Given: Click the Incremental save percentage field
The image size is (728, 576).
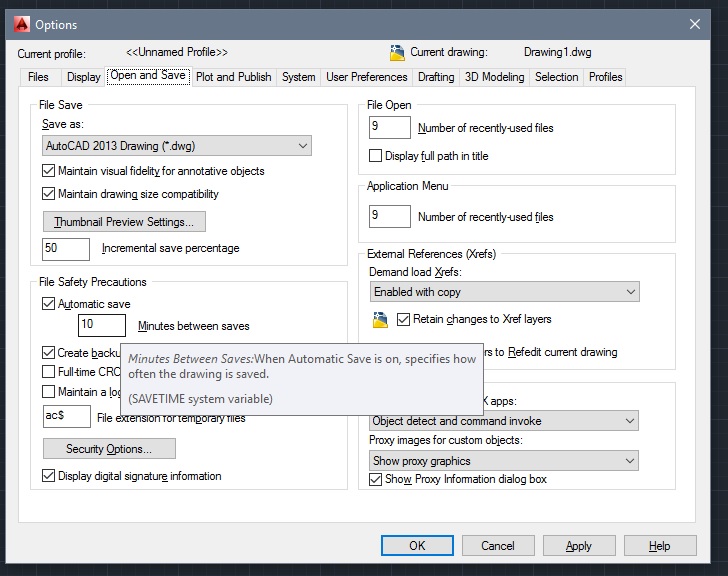Looking at the screenshot, I should pos(66,248).
